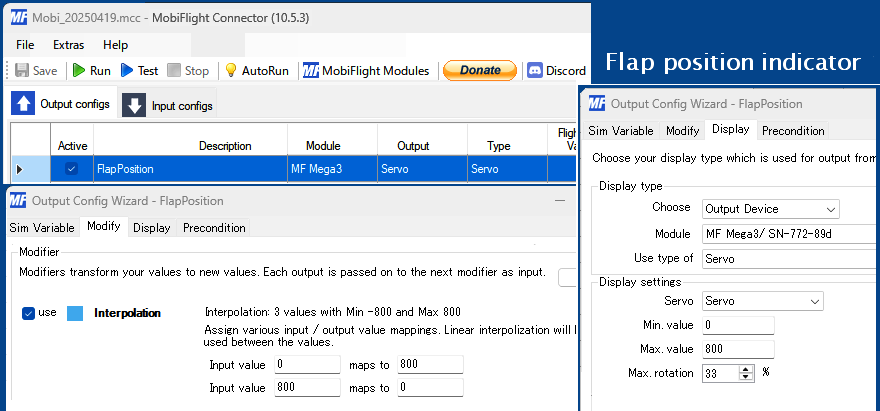
Task: Open the Module MF Mega3 dropdown
Action: click(x=791, y=234)
